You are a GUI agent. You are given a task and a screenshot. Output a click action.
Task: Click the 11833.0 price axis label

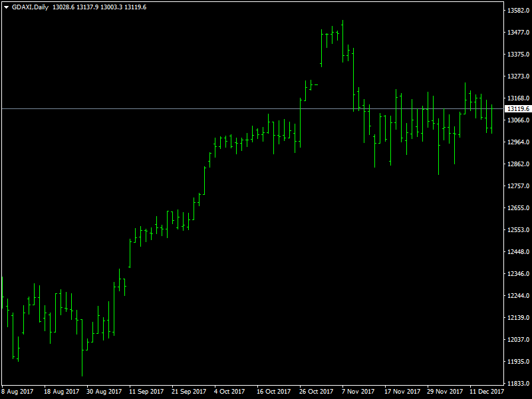point(518,384)
